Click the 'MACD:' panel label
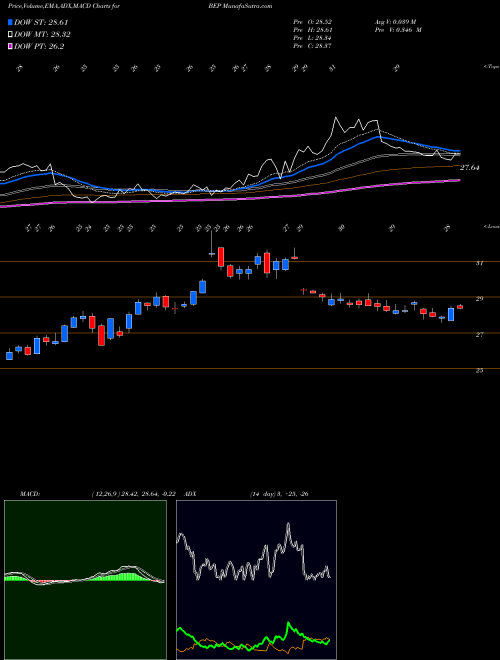 pyautogui.click(x=30, y=494)
